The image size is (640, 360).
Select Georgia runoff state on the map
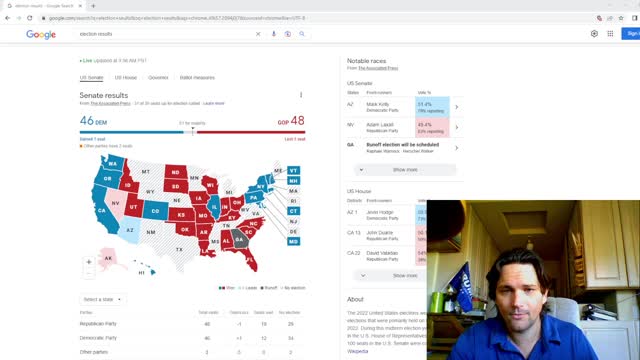pos(239,240)
